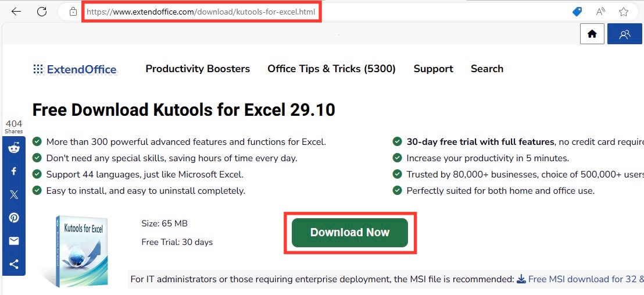
Task: Click '30-day free trial with full features' text
Action: coord(480,142)
